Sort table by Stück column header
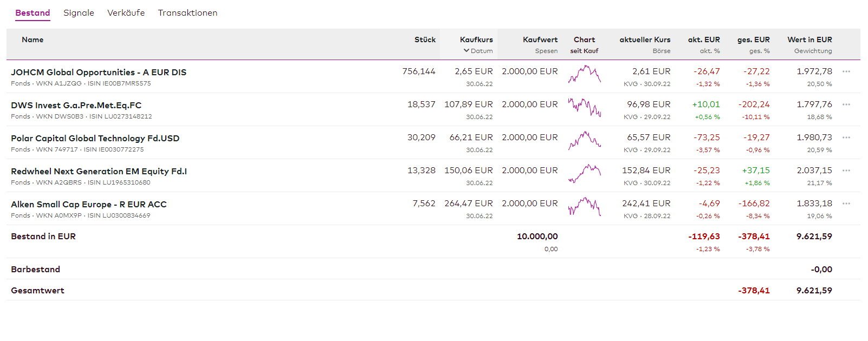 (x=425, y=40)
